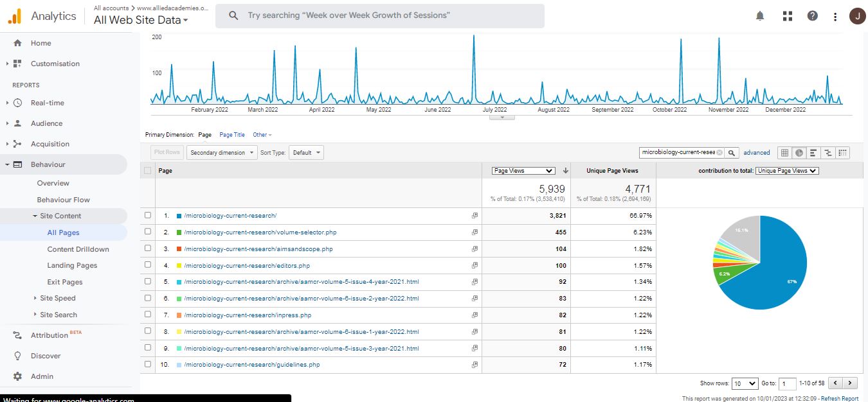Viewport: 868px width, 402px height.
Task: Click the help question mark icon
Action: click(x=812, y=16)
